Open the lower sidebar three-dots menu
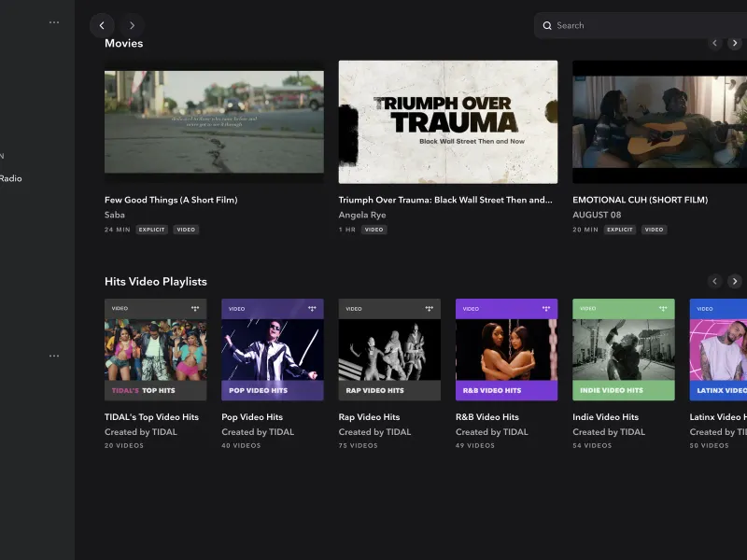The height and width of the screenshot is (560, 747). pyautogui.click(x=54, y=356)
